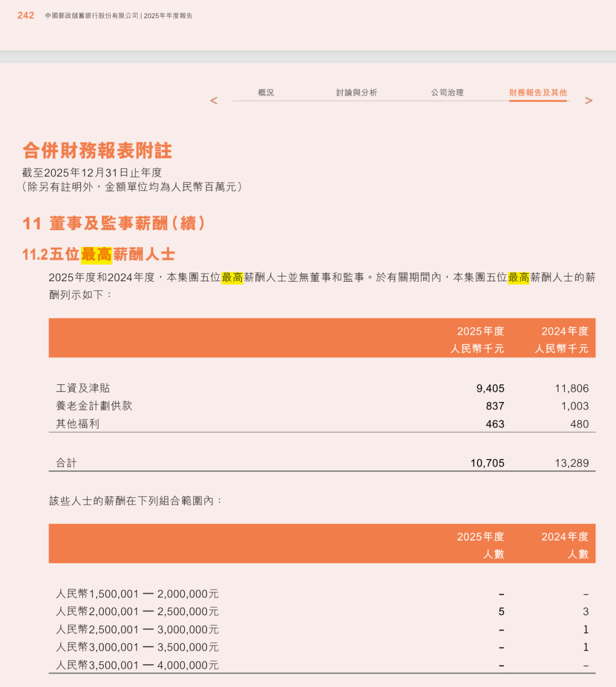Click the highlighted 最高 in the 11.2 heading
The width and height of the screenshot is (616, 687).
[96, 254]
